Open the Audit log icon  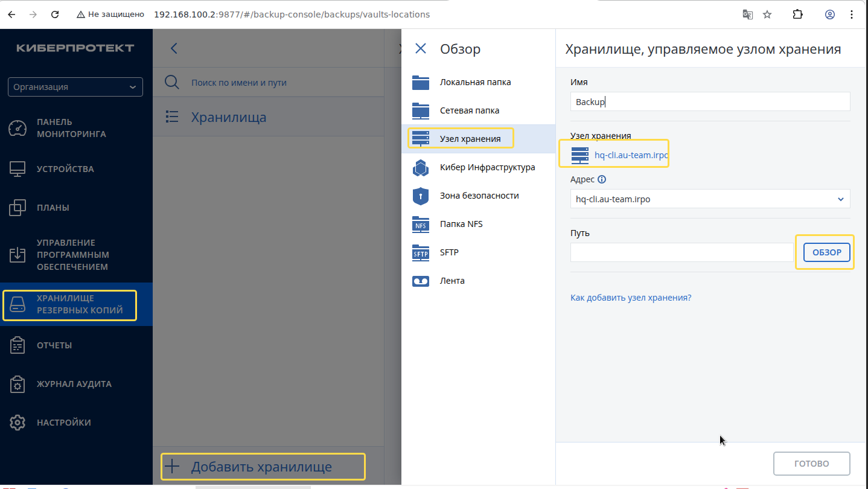click(x=18, y=384)
